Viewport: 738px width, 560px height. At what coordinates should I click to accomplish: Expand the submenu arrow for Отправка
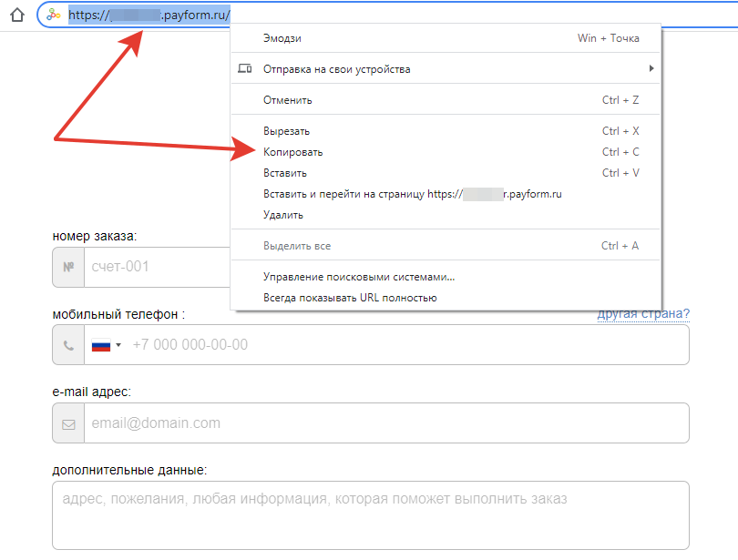point(651,68)
